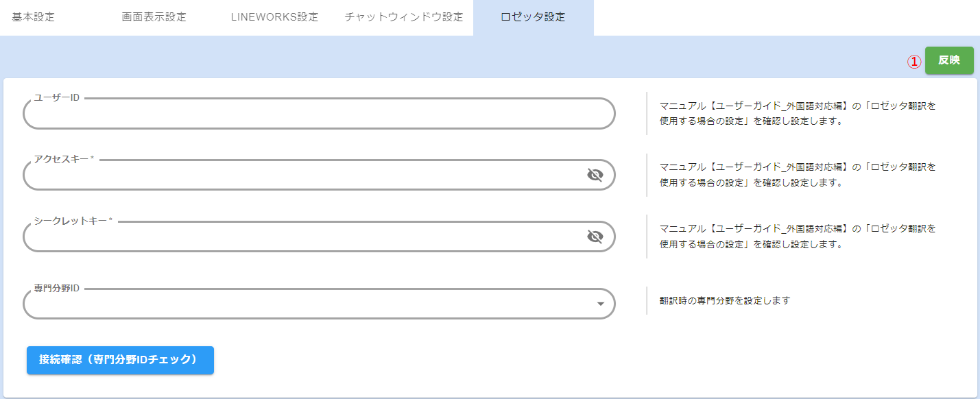Click the 翻訳時の専門分野を設定します description
This screenshot has width=980, height=399.
click(x=725, y=300)
